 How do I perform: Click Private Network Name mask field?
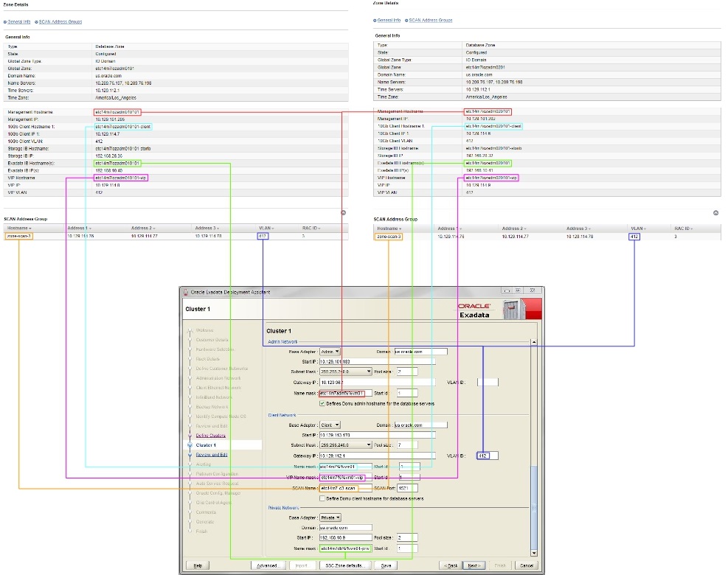click(345, 548)
